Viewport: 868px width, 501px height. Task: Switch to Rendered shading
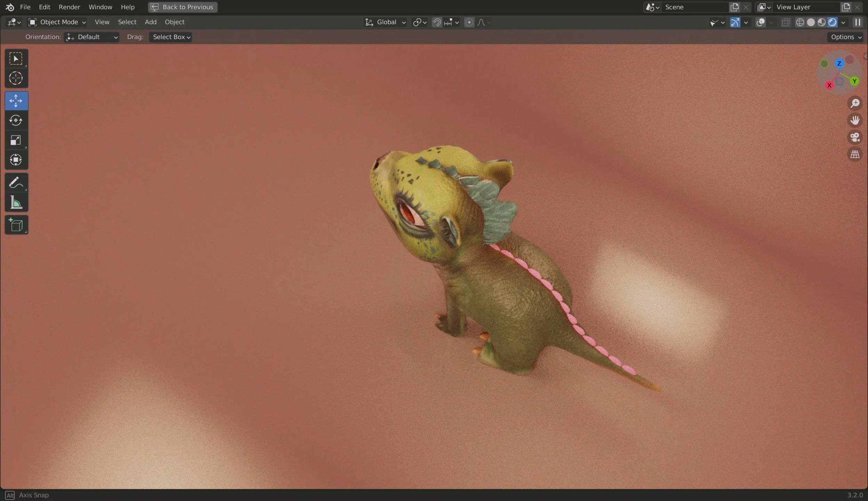click(x=832, y=22)
